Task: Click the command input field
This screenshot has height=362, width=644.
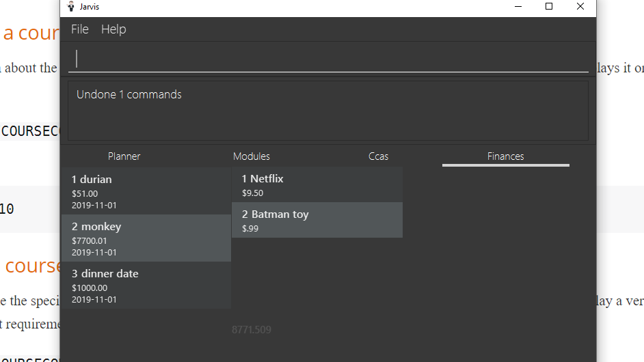Action: tap(328, 59)
